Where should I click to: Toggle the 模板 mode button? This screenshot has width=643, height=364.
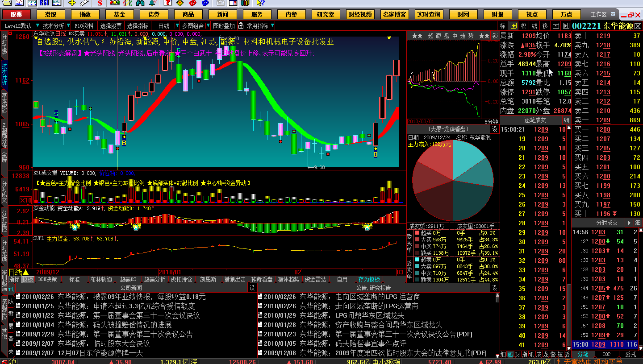pyautogui.click(x=28, y=280)
